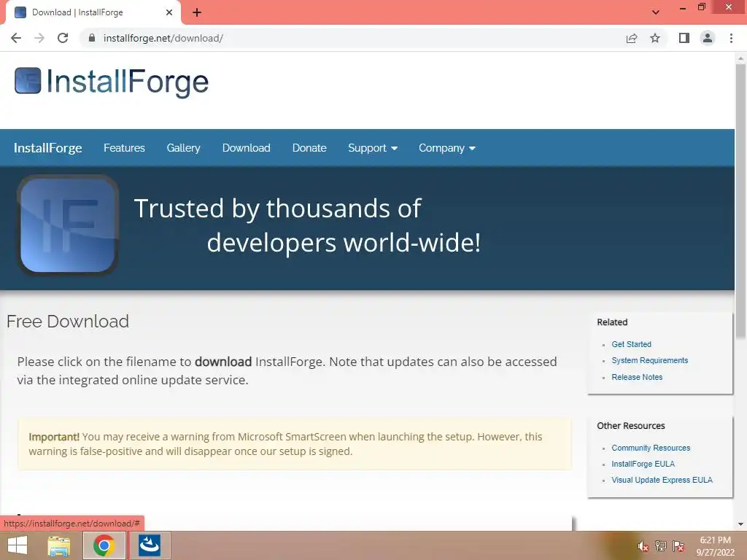
Task: Click the browser forward arrow
Action: coord(39,38)
